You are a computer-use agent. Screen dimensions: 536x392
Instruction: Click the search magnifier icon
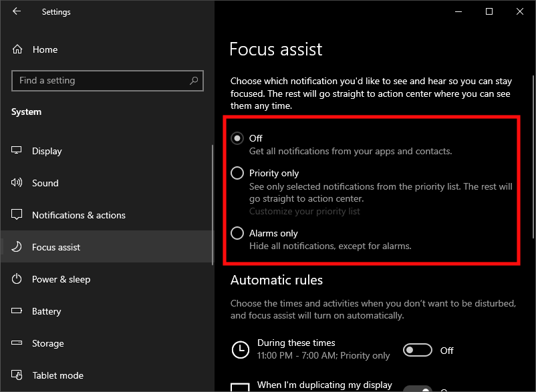(x=194, y=81)
